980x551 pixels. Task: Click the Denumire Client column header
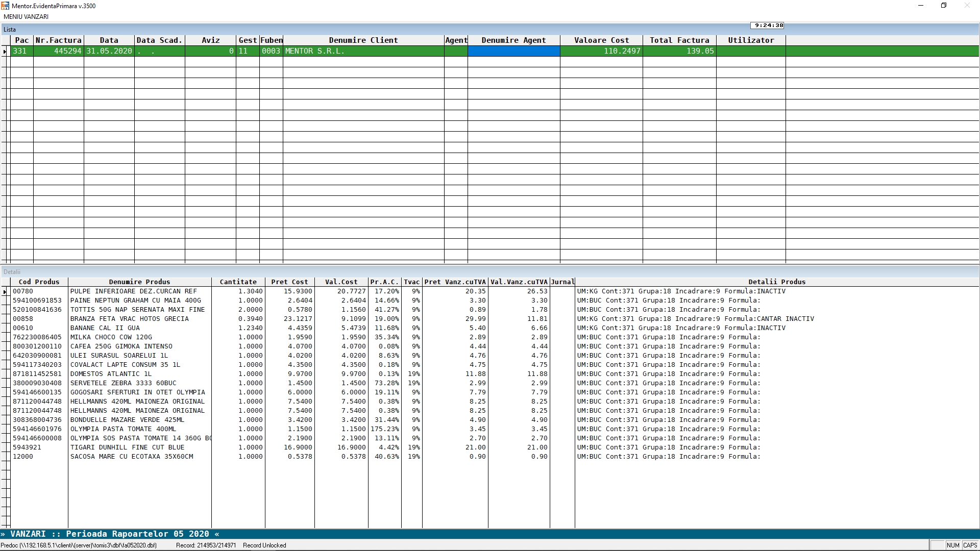(x=363, y=40)
